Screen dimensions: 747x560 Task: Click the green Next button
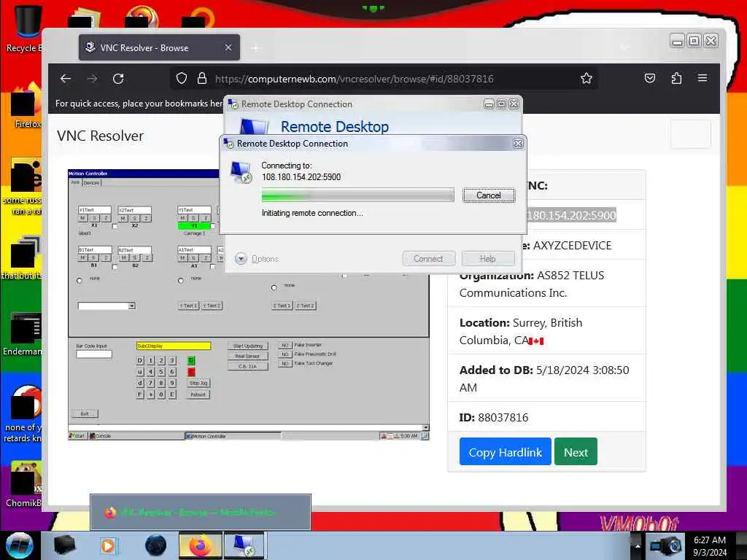point(576,452)
